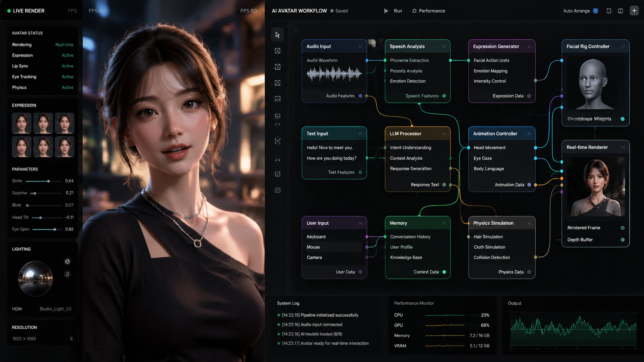Select the bottom-right expression preset thumbnail
The width and height of the screenshot is (644, 362).
pos(65,147)
